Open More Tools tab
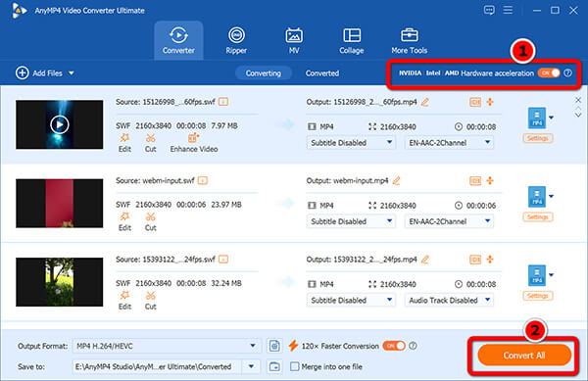Viewport: 588px width, 381px height. click(409, 40)
